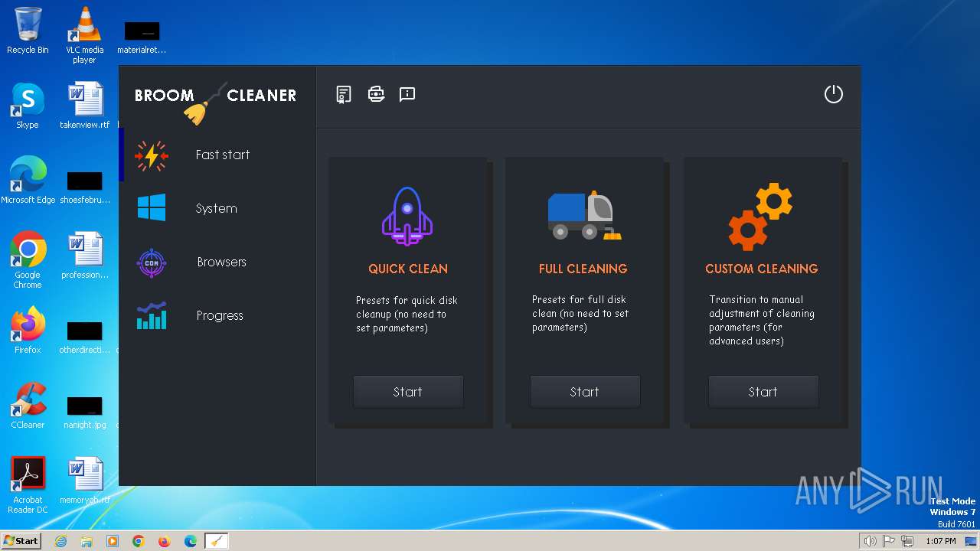Open Windows Media Player from taskbar

click(113, 541)
